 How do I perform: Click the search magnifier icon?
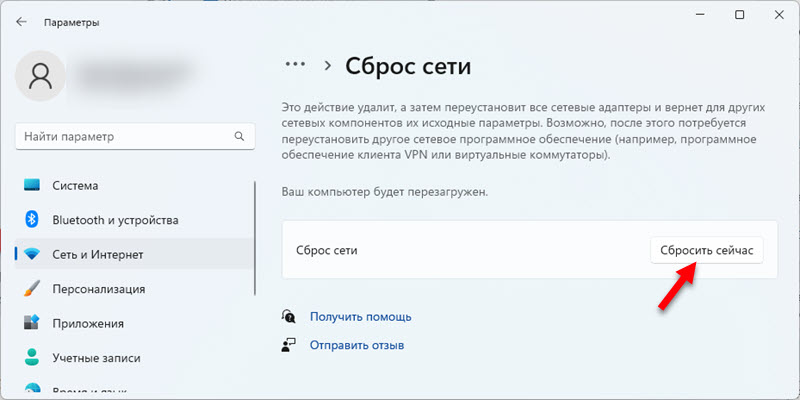click(x=239, y=136)
